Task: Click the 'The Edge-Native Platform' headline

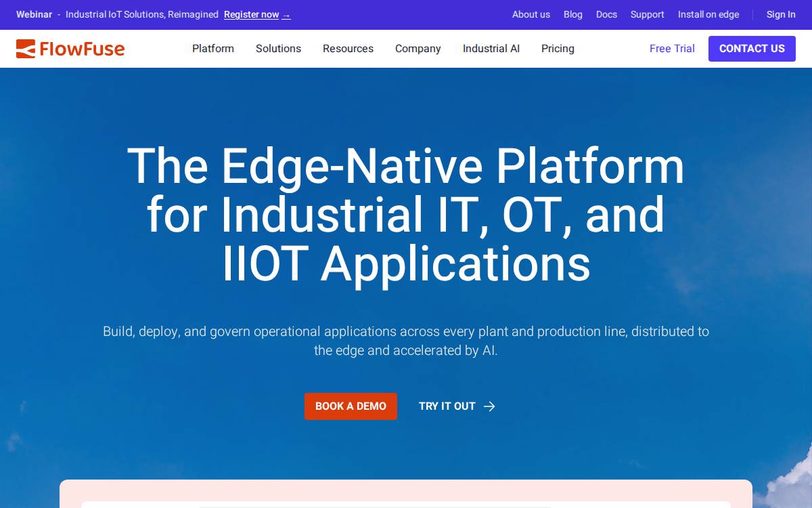Action: pyautogui.click(x=406, y=215)
